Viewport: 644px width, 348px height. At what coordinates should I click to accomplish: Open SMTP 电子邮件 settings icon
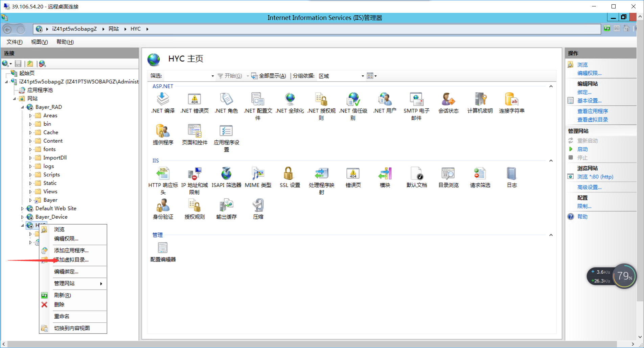point(416,100)
